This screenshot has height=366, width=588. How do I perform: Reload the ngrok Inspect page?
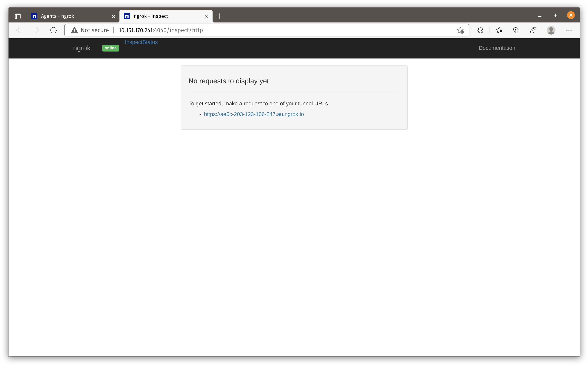[x=54, y=30]
